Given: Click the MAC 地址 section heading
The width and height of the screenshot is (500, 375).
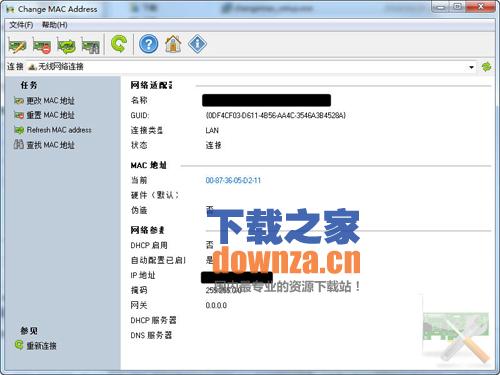Looking at the screenshot, I should (148, 165).
